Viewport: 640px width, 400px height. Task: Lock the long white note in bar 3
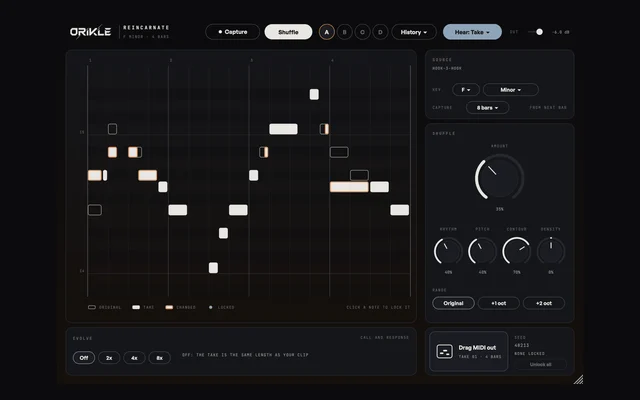pos(283,129)
